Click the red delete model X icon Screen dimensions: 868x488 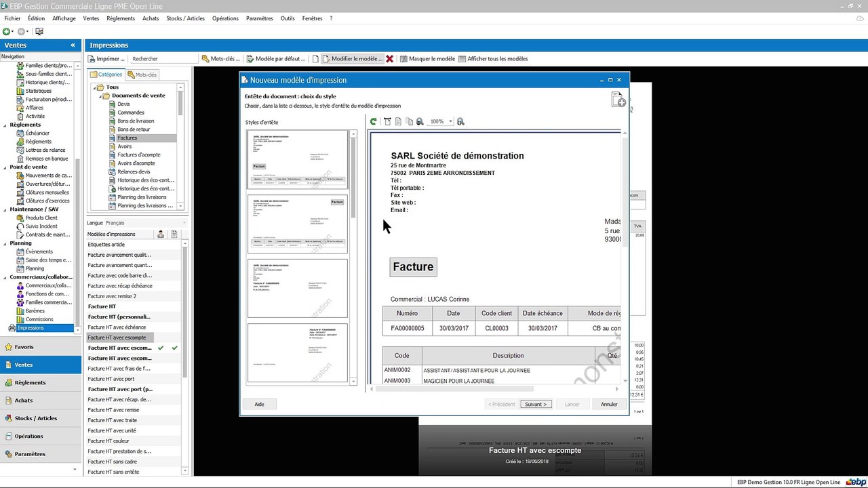[389, 59]
